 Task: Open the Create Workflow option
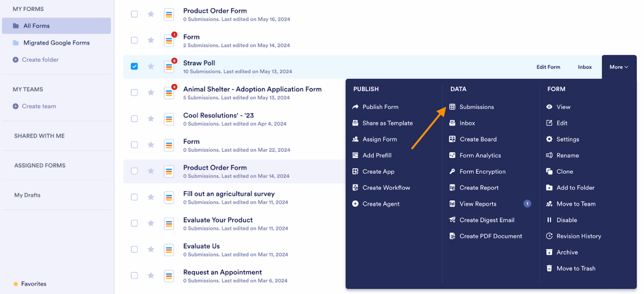click(386, 187)
